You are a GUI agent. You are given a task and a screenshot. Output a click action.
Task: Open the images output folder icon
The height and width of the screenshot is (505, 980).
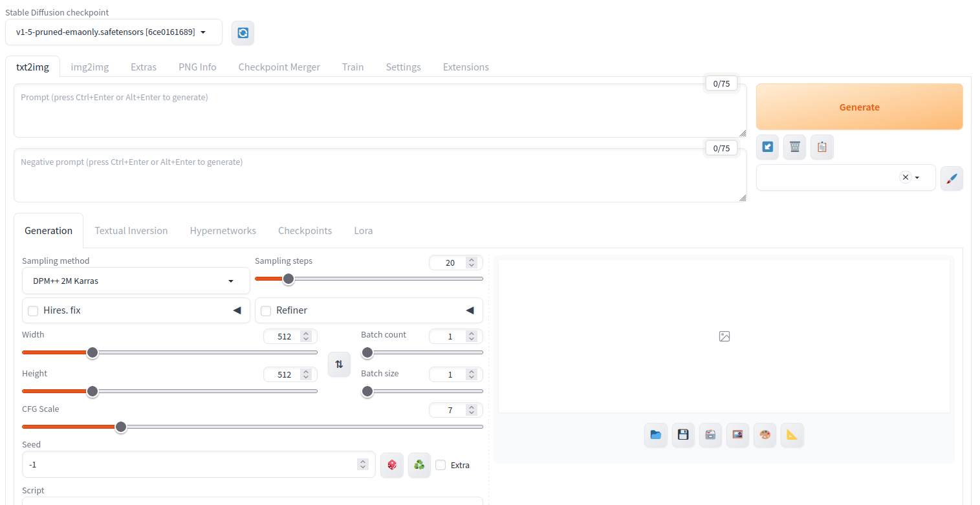pyautogui.click(x=655, y=435)
